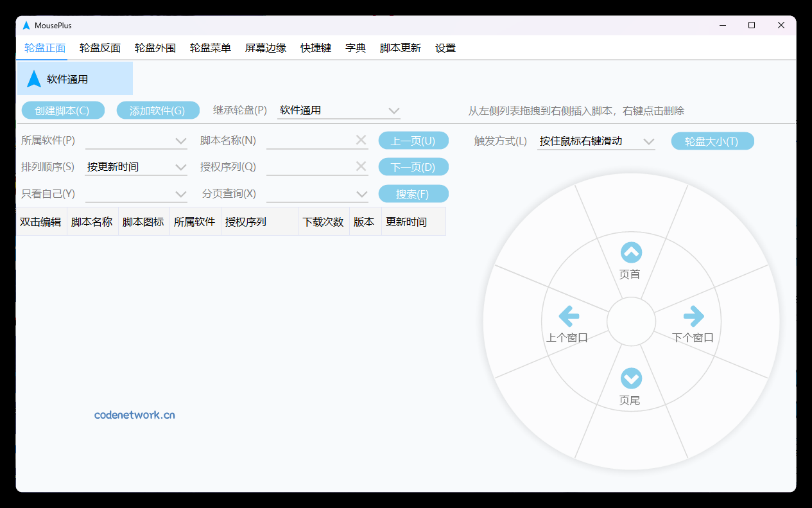Click the 下个窗口 right arrow icon
812x508 pixels.
pos(693,316)
